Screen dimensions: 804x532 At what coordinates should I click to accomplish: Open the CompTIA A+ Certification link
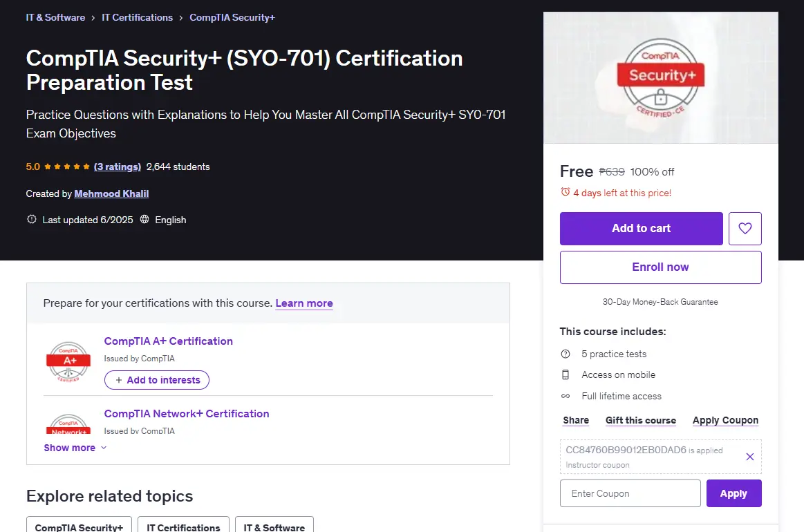point(168,341)
